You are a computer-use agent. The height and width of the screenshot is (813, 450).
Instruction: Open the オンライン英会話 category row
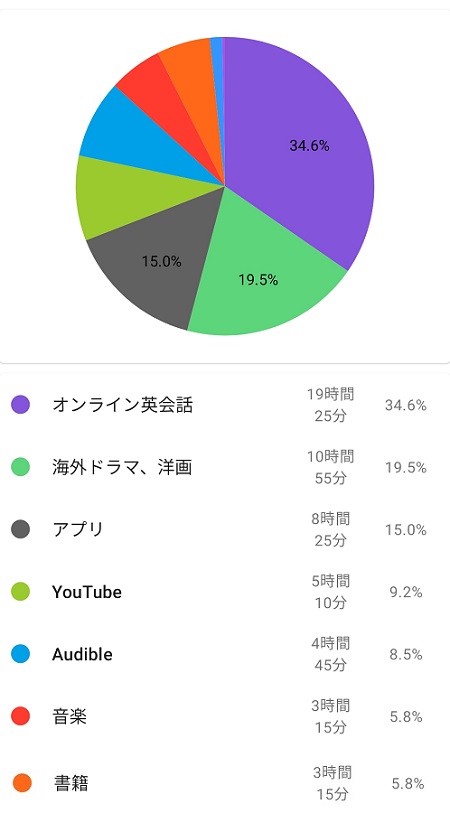pos(225,404)
